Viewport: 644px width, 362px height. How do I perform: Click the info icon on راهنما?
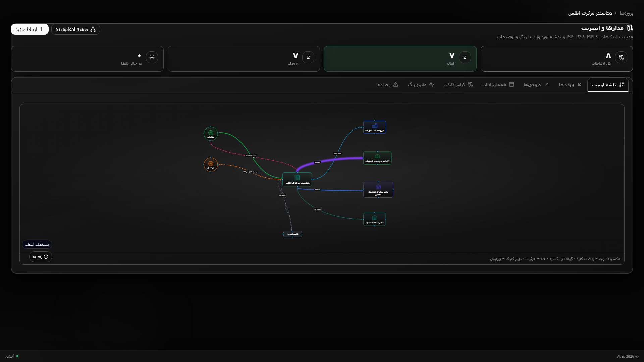click(46, 257)
